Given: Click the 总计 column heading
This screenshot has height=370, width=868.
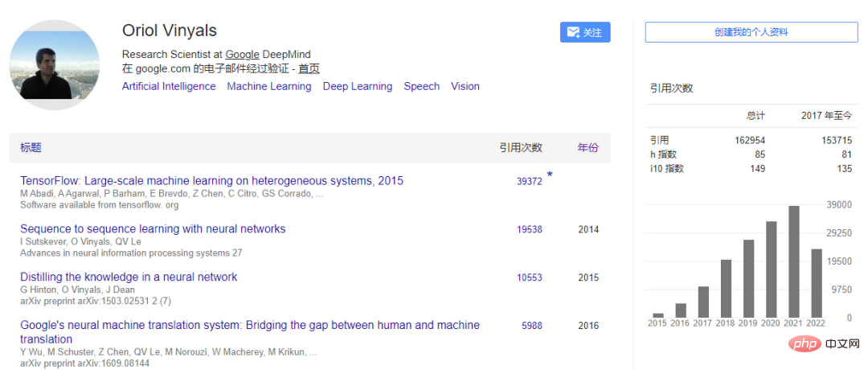Looking at the screenshot, I should coord(755,117).
